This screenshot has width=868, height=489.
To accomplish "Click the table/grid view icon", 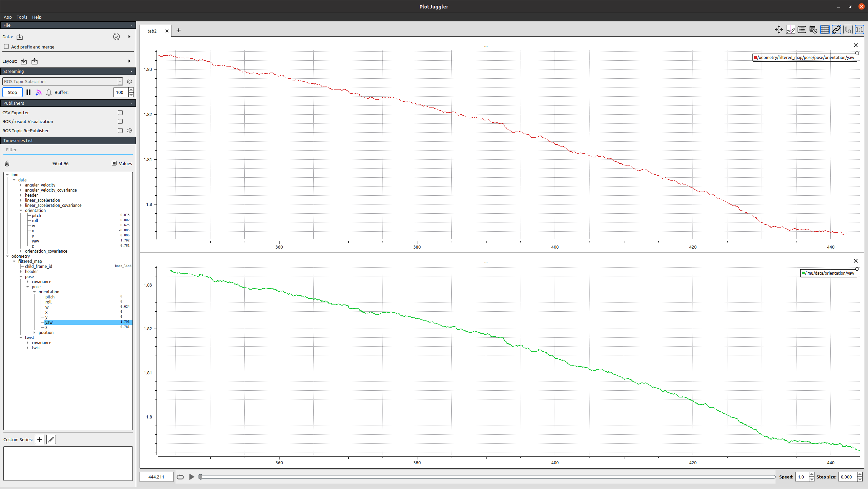I will pyautogui.click(x=825, y=31).
